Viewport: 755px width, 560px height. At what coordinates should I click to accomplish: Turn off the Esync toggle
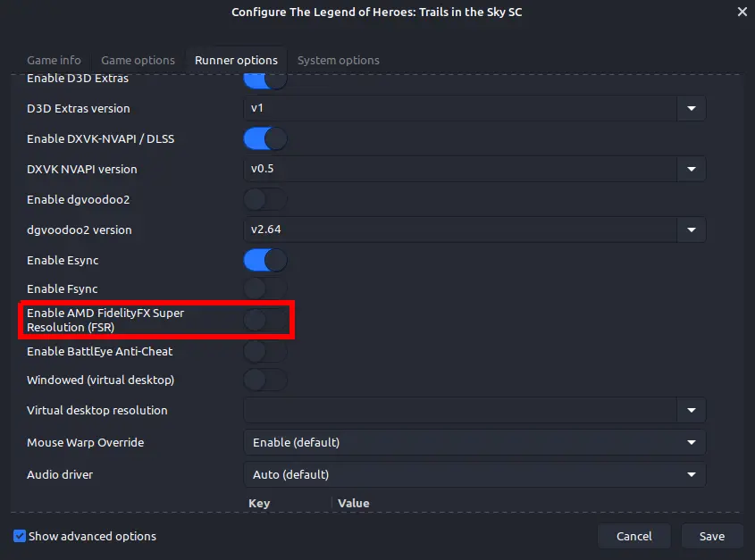(265, 260)
